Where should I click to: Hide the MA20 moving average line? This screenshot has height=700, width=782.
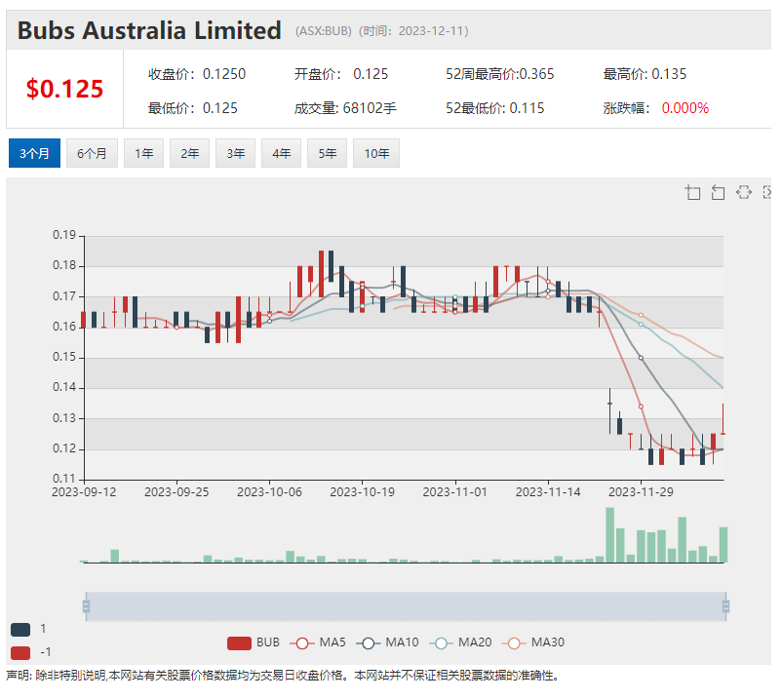[460, 642]
